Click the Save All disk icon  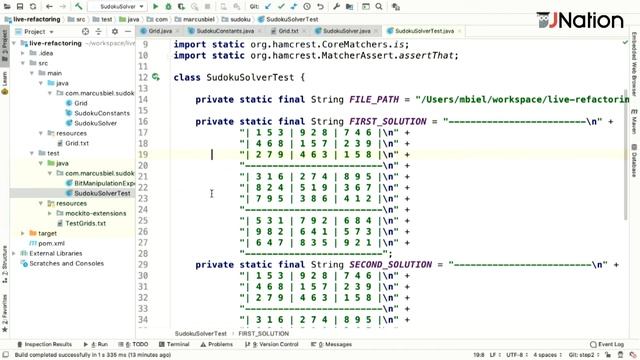(x=20, y=7)
